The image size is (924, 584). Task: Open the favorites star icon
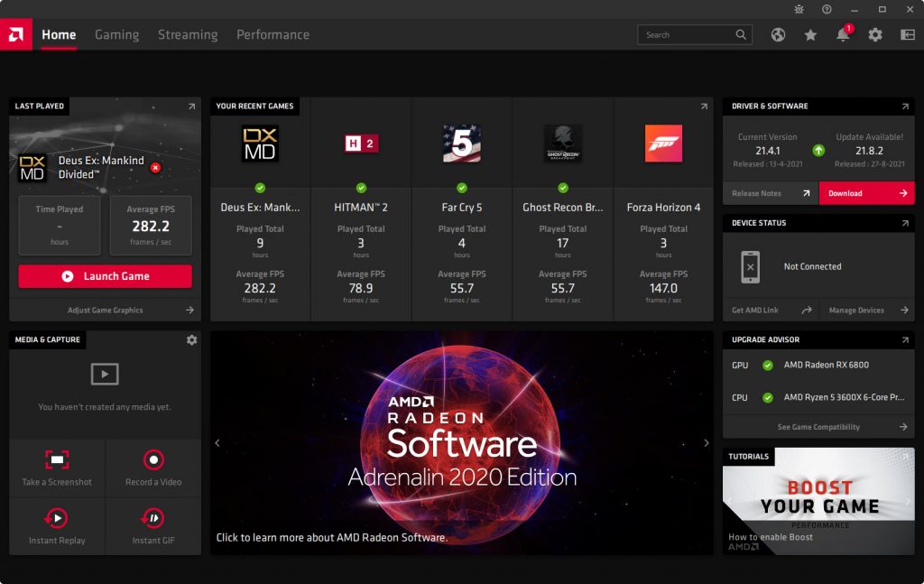coord(810,34)
